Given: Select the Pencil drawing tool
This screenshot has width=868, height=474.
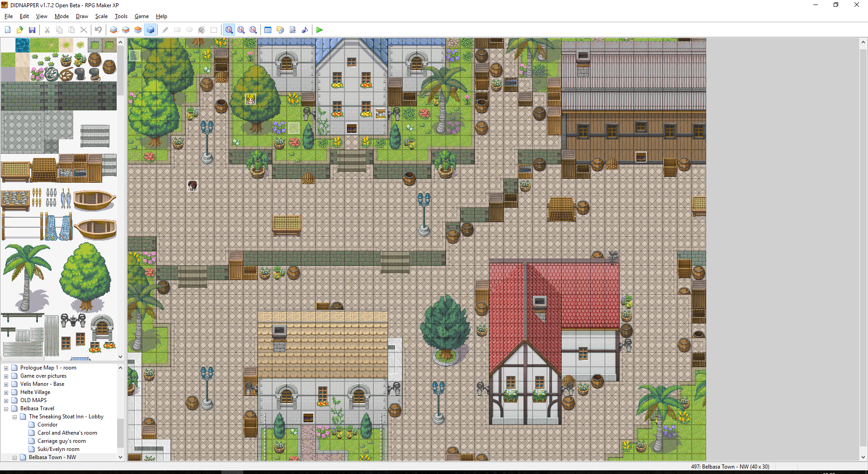Looking at the screenshot, I should pos(165,30).
